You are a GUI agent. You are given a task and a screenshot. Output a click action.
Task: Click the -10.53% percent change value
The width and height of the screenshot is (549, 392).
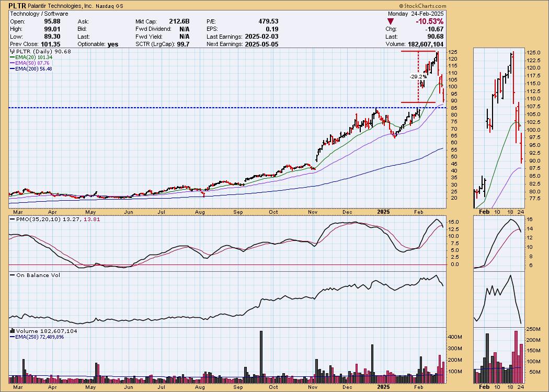[430, 22]
